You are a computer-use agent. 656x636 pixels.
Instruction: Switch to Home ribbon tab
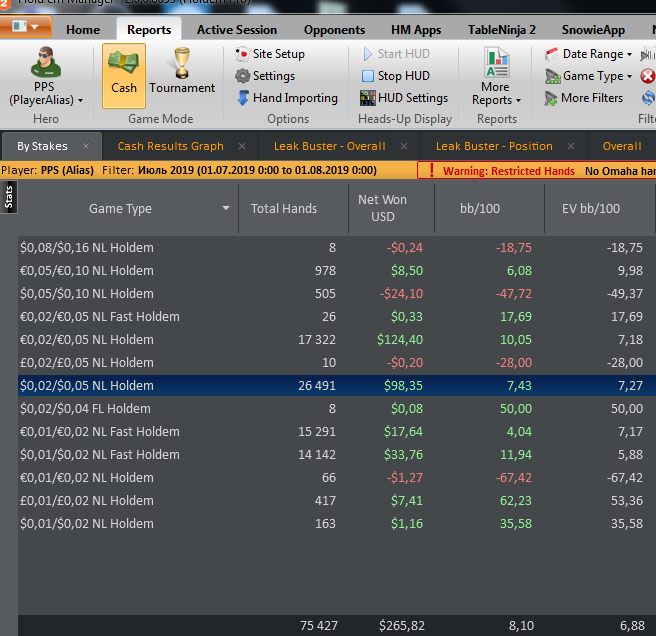coord(83,30)
